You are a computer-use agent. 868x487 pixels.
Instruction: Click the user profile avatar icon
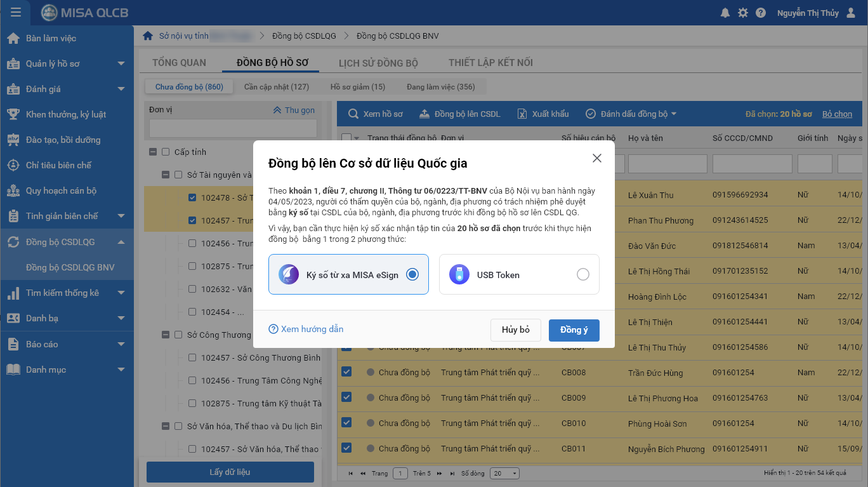[851, 13]
